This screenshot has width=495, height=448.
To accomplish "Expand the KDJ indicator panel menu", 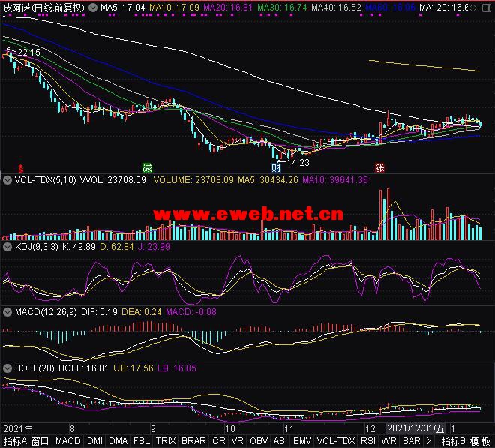I will click(6, 245).
